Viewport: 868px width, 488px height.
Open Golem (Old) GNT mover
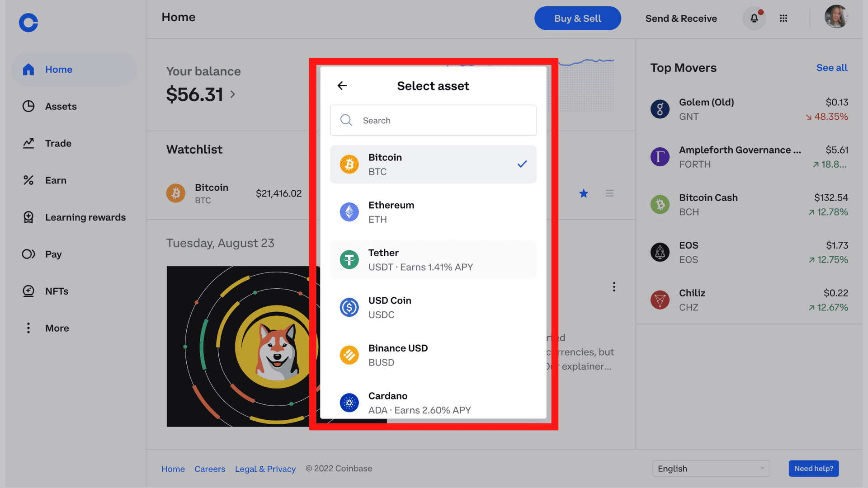pos(749,109)
